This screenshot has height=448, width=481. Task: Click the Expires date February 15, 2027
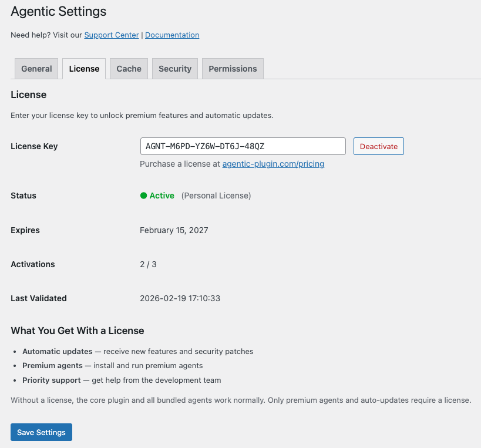click(x=174, y=230)
